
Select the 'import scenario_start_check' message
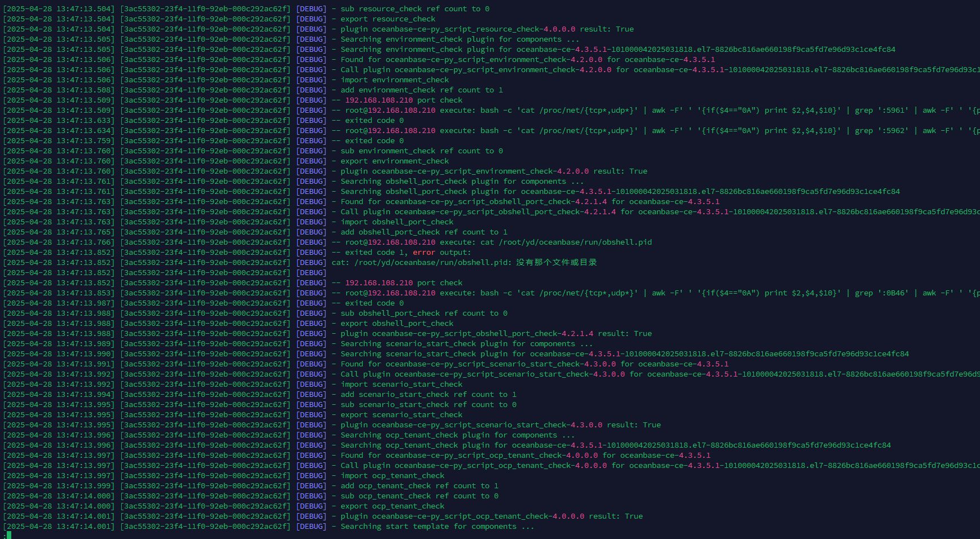click(401, 385)
